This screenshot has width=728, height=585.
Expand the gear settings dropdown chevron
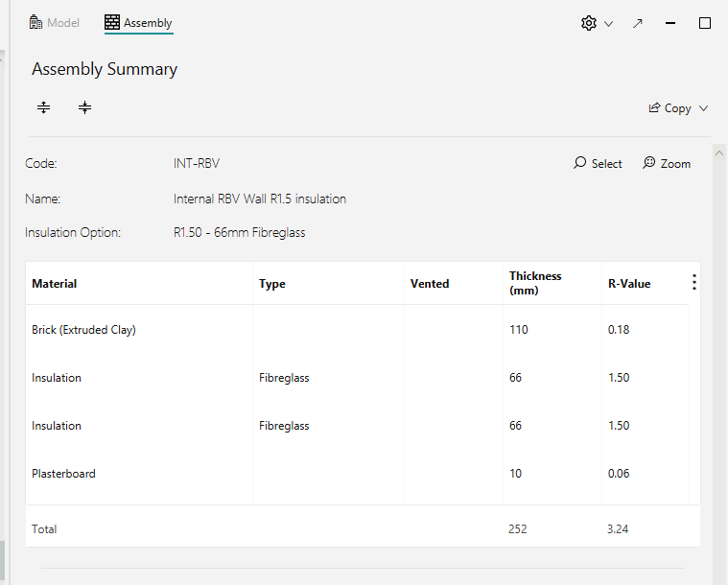point(608,24)
